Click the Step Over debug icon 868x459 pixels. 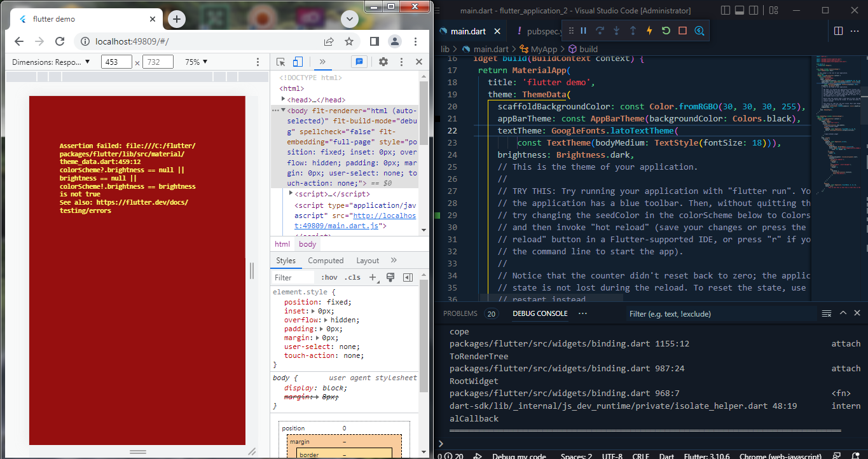600,31
